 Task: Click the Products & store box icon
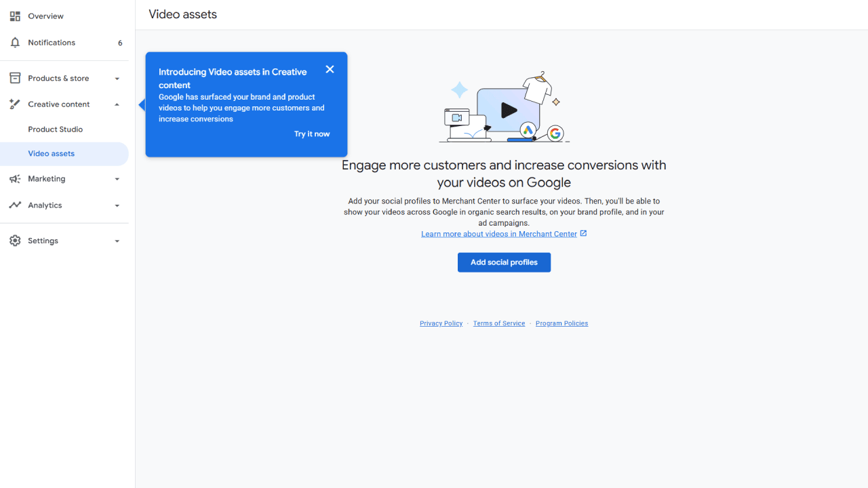[15, 78]
